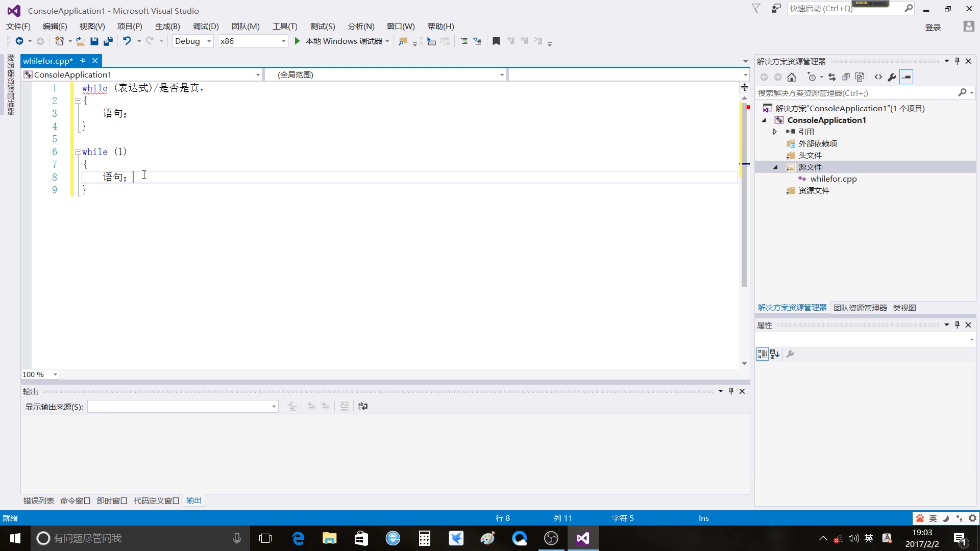Screen dimensions: 980x551
Task: Click the Undo arrow icon
Action: pos(127,41)
